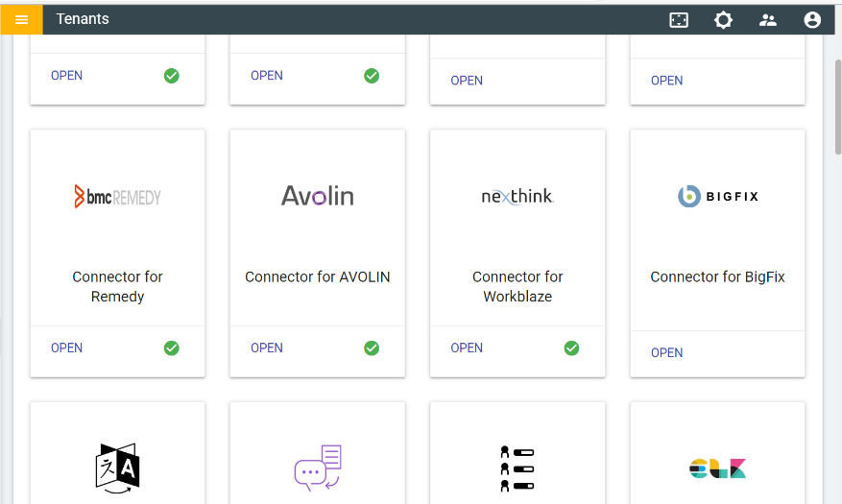
Task: Open Connector for Remedy
Action: [x=66, y=348]
